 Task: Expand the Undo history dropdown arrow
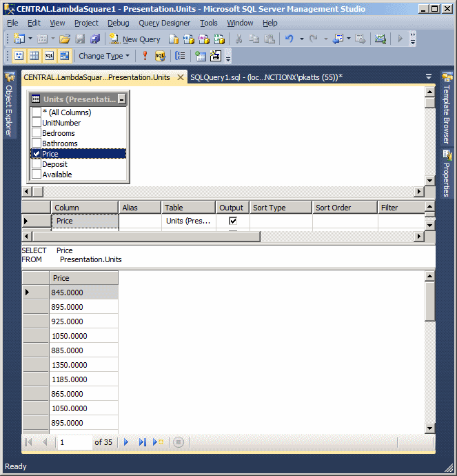(301, 39)
